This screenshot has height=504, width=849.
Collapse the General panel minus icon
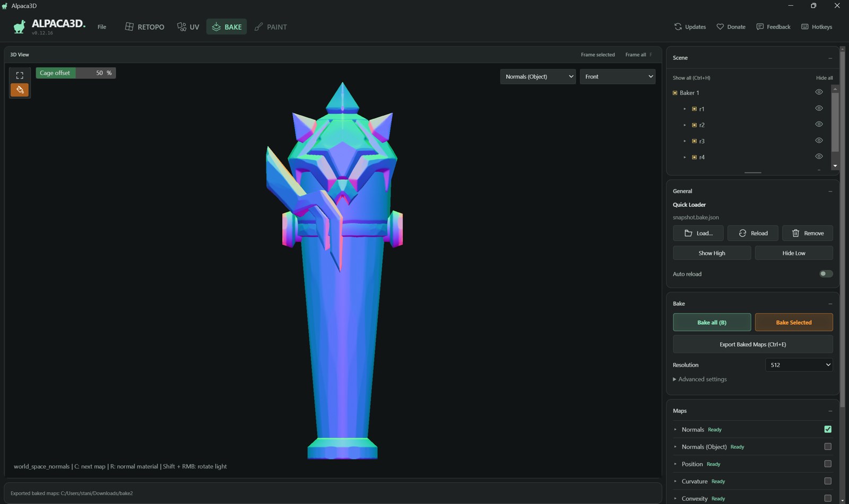[x=830, y=191]
